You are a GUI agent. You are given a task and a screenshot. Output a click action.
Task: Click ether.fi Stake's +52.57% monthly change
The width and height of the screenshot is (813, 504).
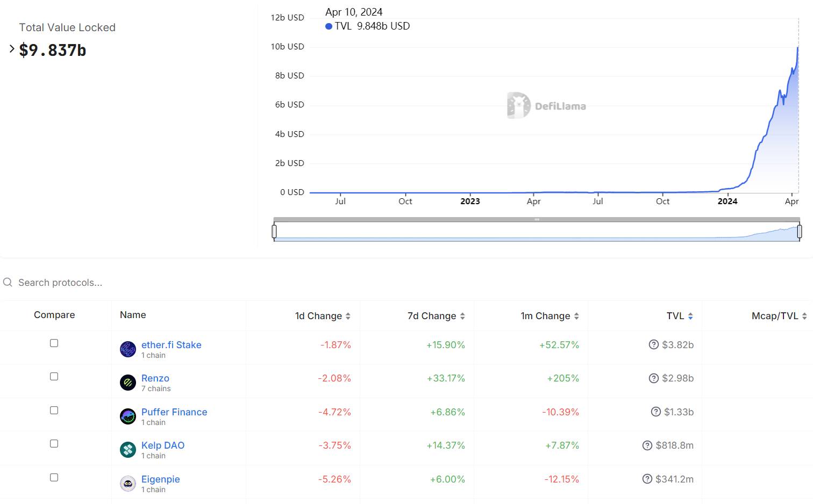pos(559,345)
